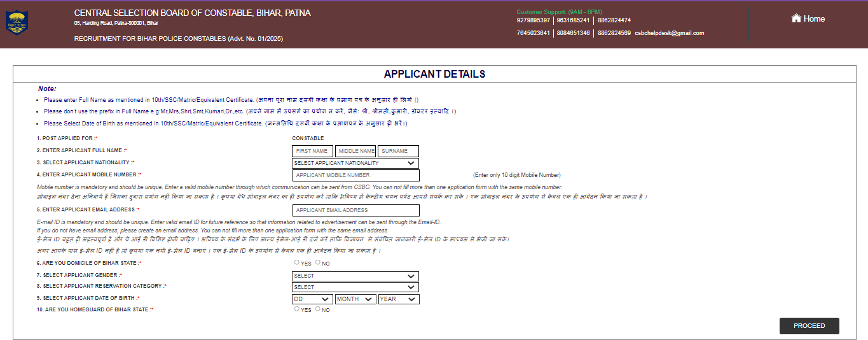
Task: Select Yes for Bihar domicile
Action: click(297, 262)
